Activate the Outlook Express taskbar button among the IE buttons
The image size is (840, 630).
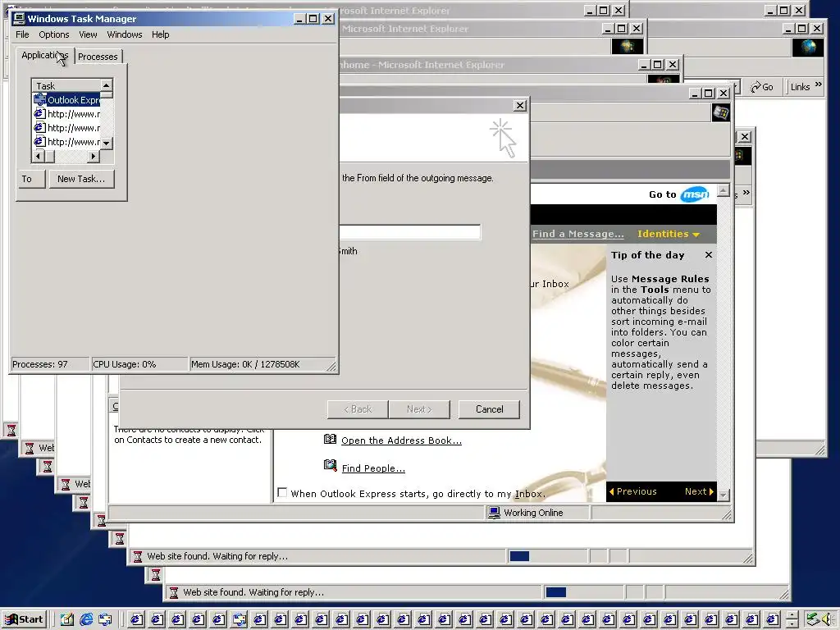point(239,620)
